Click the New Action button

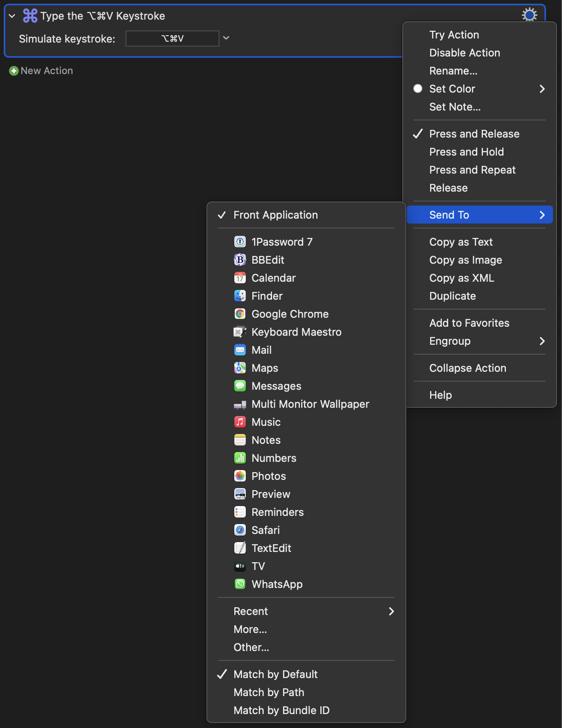pos(41,71)
